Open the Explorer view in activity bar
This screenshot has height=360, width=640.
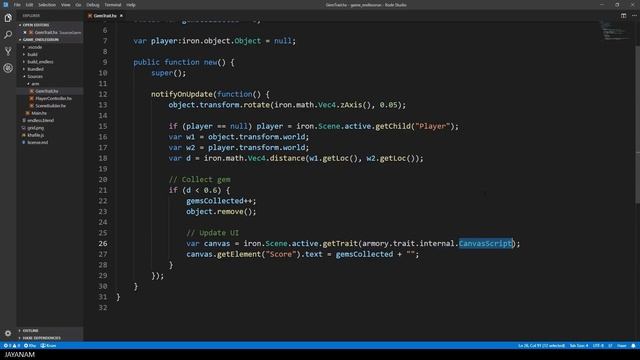(8, 18)
